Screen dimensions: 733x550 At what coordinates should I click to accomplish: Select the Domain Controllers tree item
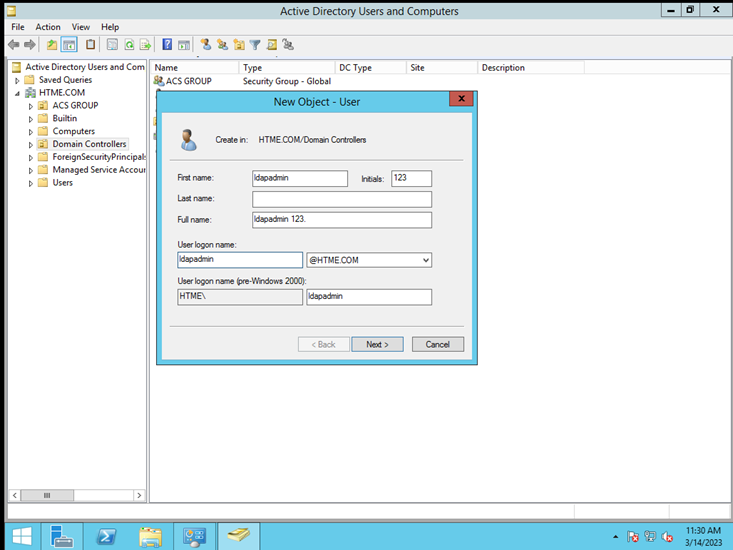click(x=89, y=144)
